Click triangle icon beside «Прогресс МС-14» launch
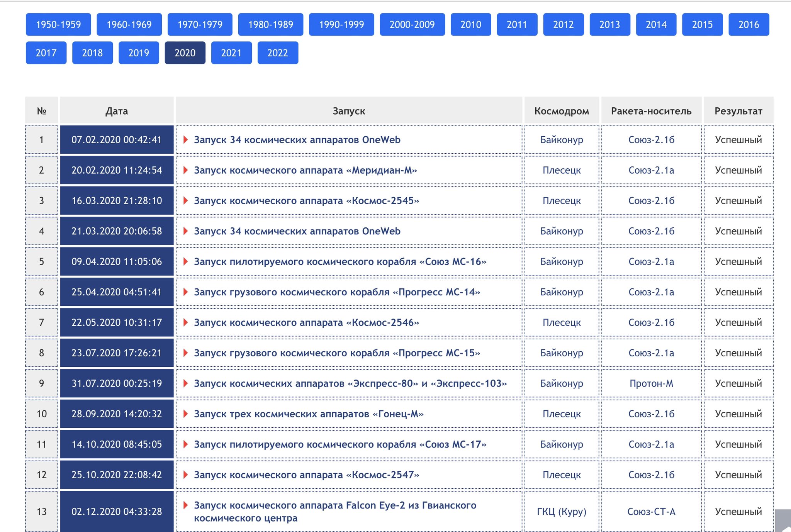The image size is (791, 532). pyautogui.click(x=185, y=292)
